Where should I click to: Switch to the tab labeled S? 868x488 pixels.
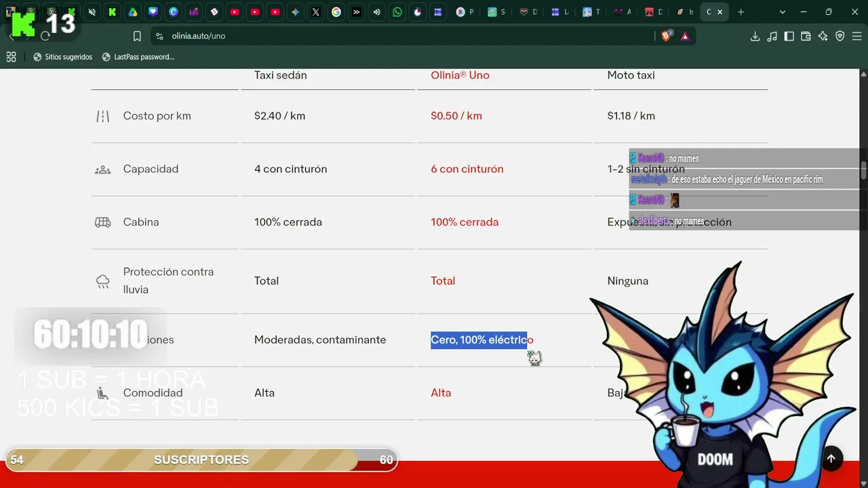coord(496,12)
